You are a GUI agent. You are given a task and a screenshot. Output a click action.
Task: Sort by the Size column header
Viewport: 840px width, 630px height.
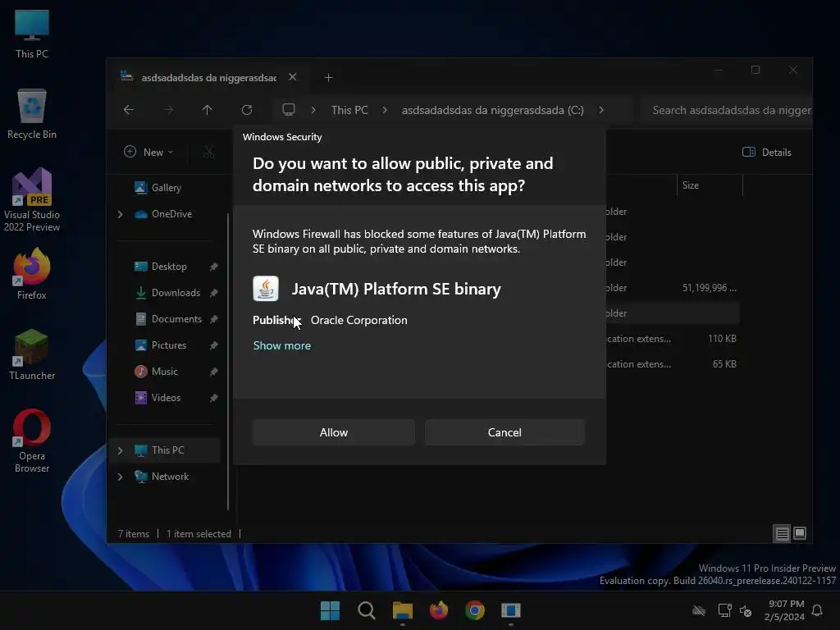710,185
